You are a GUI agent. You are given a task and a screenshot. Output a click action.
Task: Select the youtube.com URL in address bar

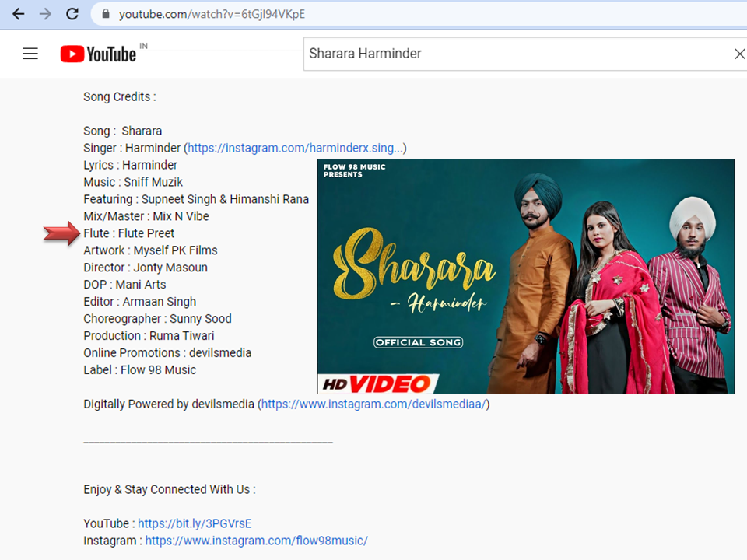[x=212, y=14]
